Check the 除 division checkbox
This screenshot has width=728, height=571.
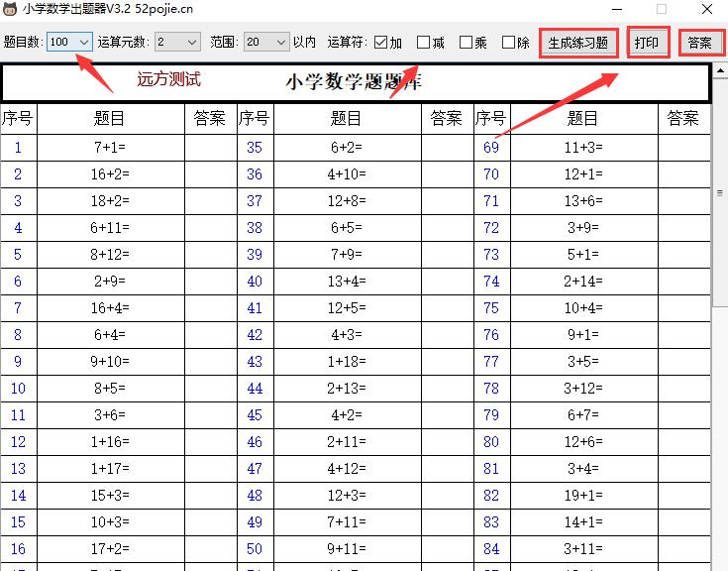tap(509, 43)
